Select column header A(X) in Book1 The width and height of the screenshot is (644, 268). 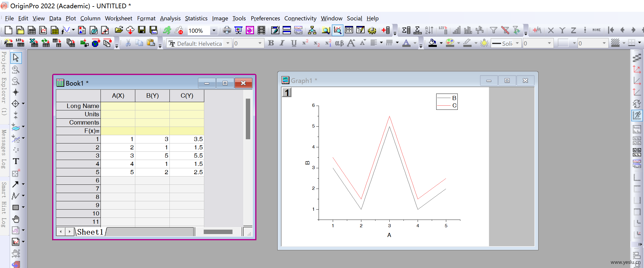pyautogui.click(x=118, y=96)
